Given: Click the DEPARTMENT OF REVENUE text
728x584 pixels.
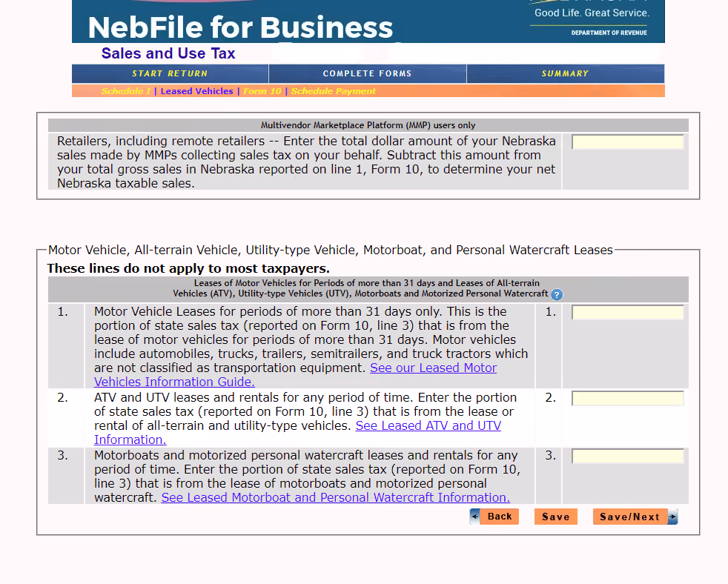Looking at the screenshot, I should (609, 33).
